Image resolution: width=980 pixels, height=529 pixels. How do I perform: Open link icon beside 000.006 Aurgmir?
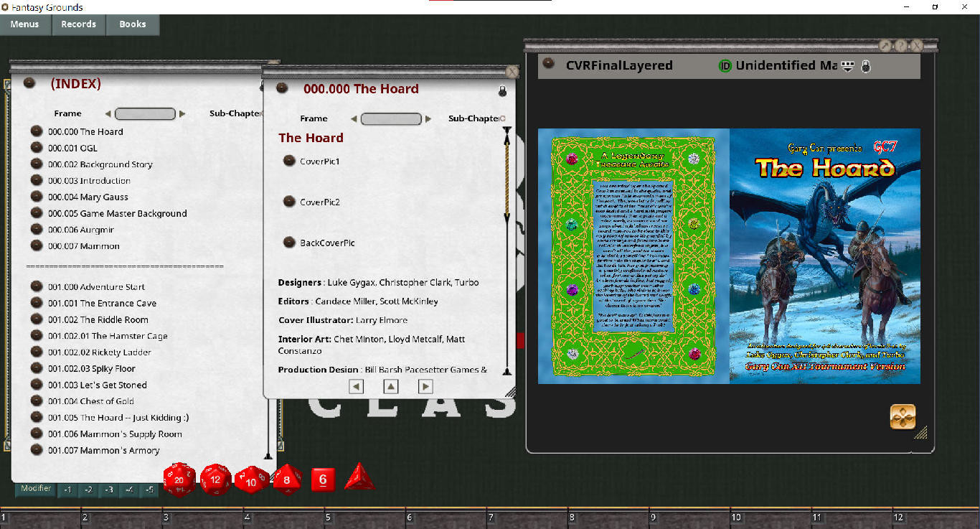pos(37,229)
